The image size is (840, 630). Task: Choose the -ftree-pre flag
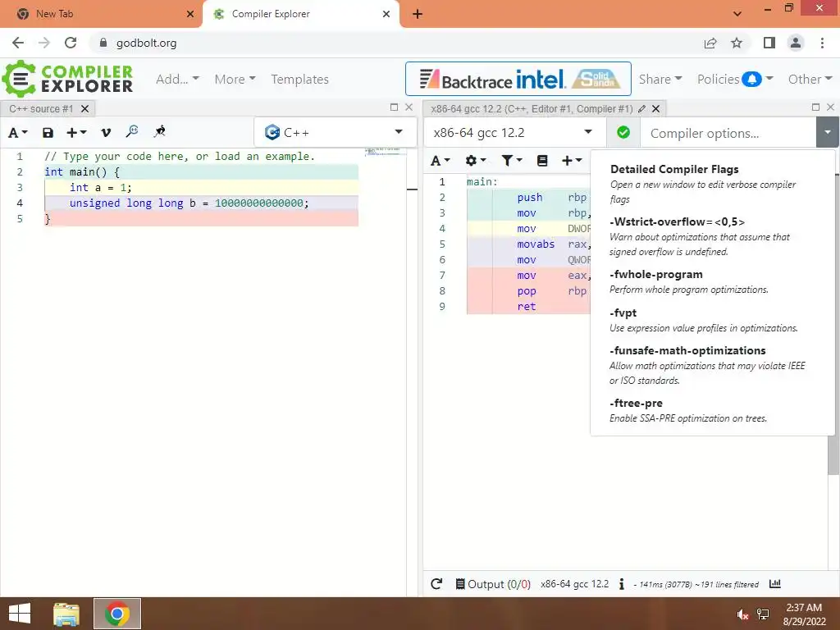[x=713, y=410]
